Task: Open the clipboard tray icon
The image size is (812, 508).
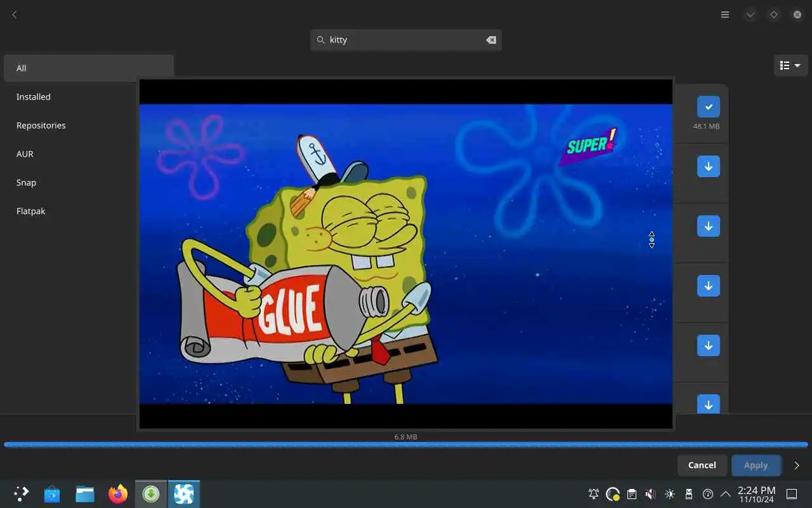Action: (632, 494)
